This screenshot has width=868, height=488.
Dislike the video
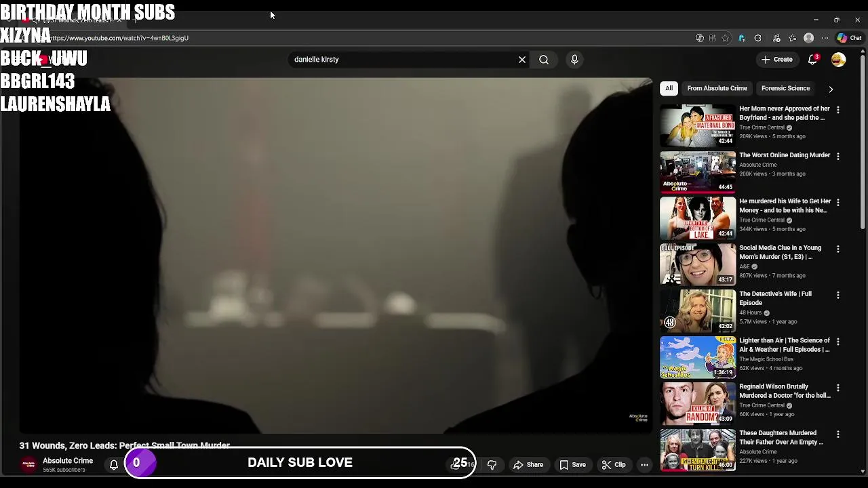pyautogui.click(x=492, y=464)
